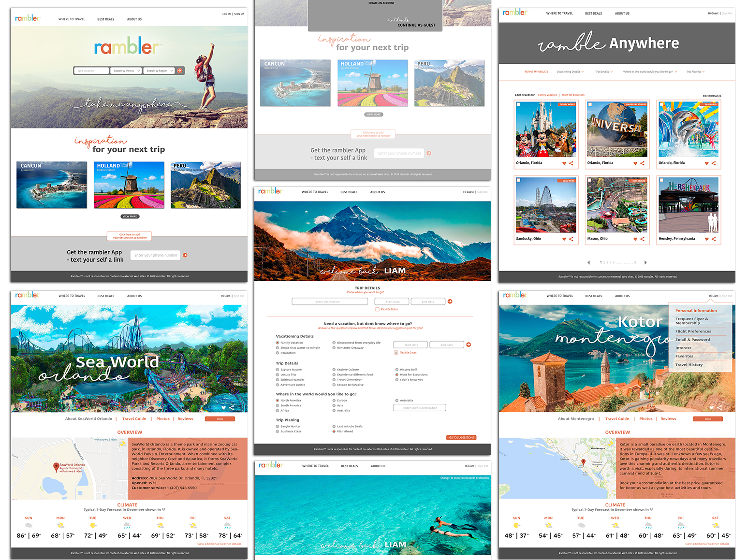Viewport: 747px width, 560px height.
Task: Choose the Luxury Trip radio button
Action: point(278,374)
